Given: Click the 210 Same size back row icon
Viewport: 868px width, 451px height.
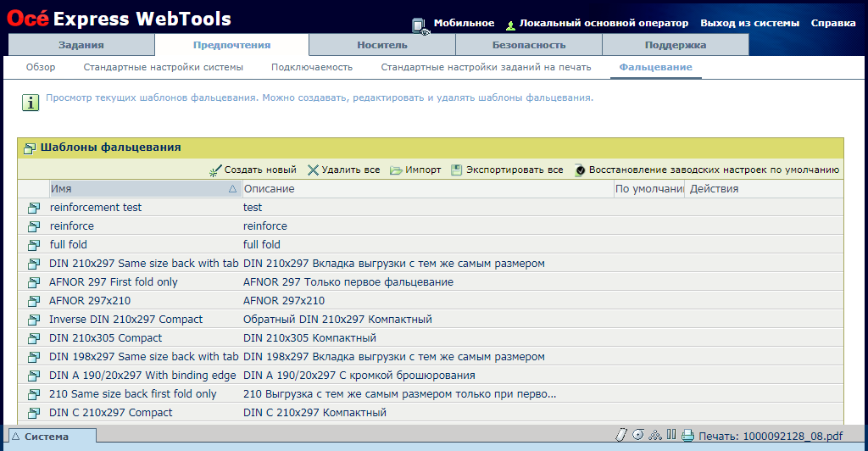Looking at the screenshot, I should (34, 394).
